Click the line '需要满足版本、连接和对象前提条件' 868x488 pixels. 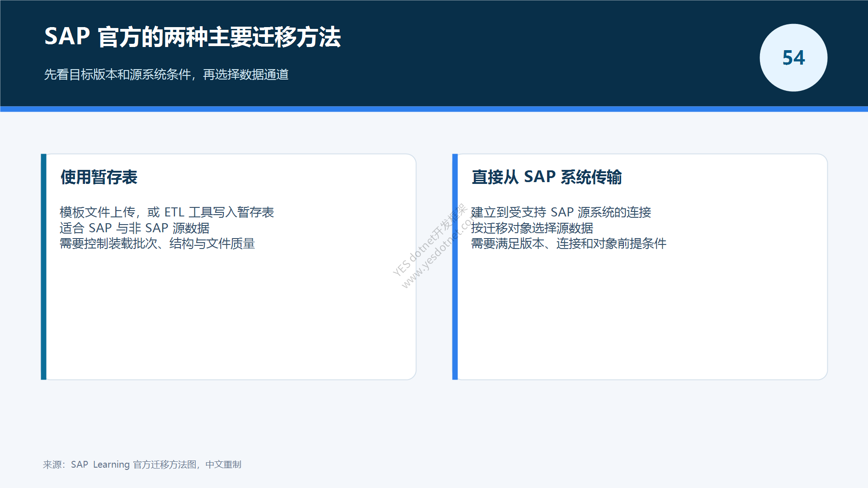(x=569, y=244)
